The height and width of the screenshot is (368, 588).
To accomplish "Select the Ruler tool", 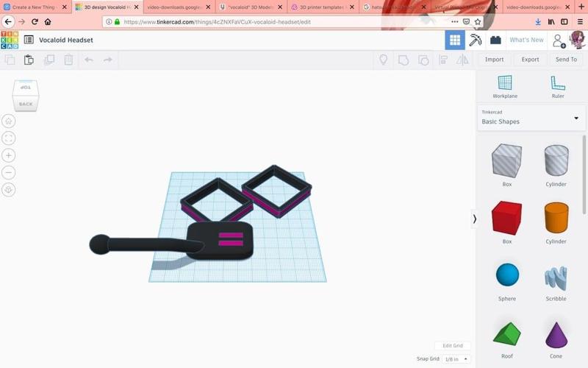I will point(558,86).
